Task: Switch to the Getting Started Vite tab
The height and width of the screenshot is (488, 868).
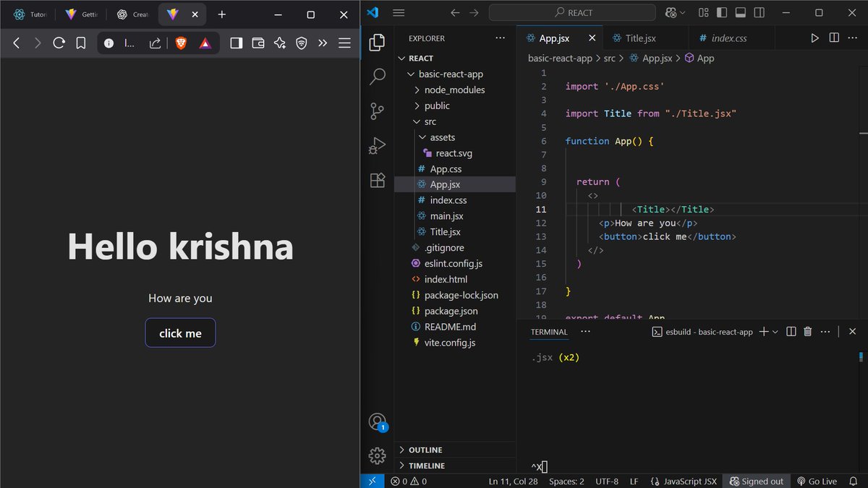Action: (80, 14)
